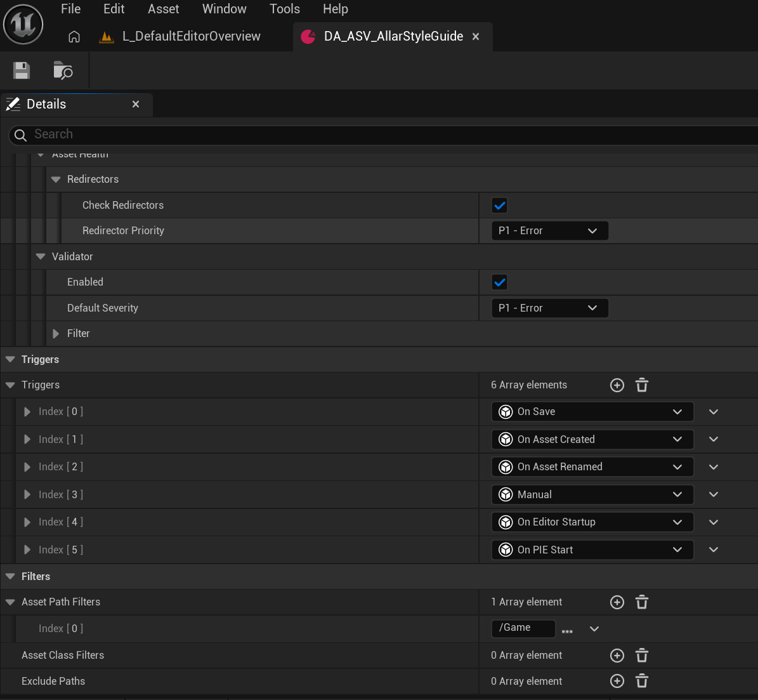Expand the Filter section under Validator

point(56,334)
